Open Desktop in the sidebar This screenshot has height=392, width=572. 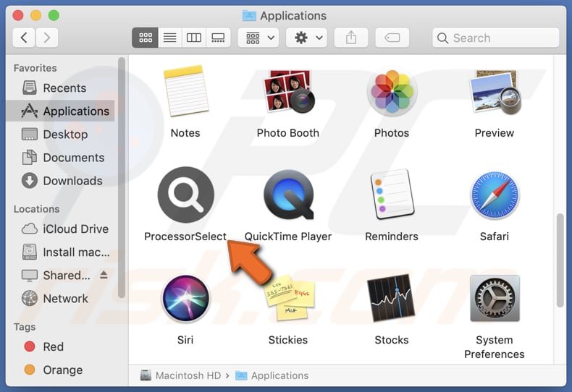pyautogui.click(x=61, y=134)
